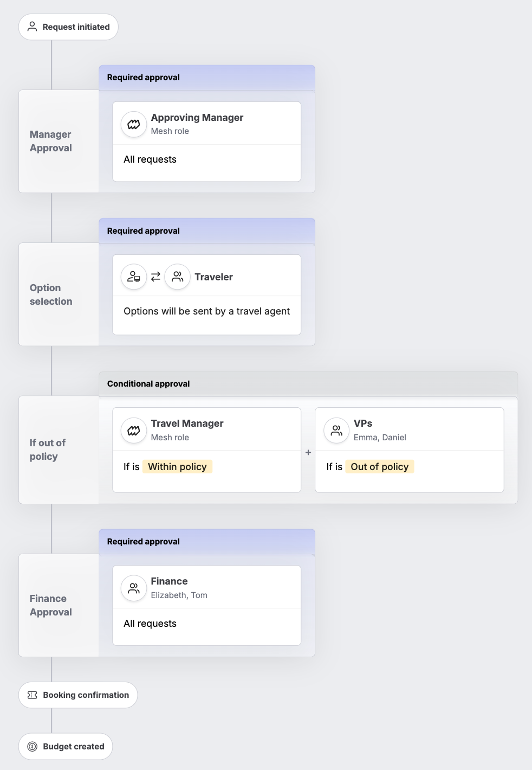Click the Mesh logo beside Approving Manager
532x770 pixels.
point(134,125)
